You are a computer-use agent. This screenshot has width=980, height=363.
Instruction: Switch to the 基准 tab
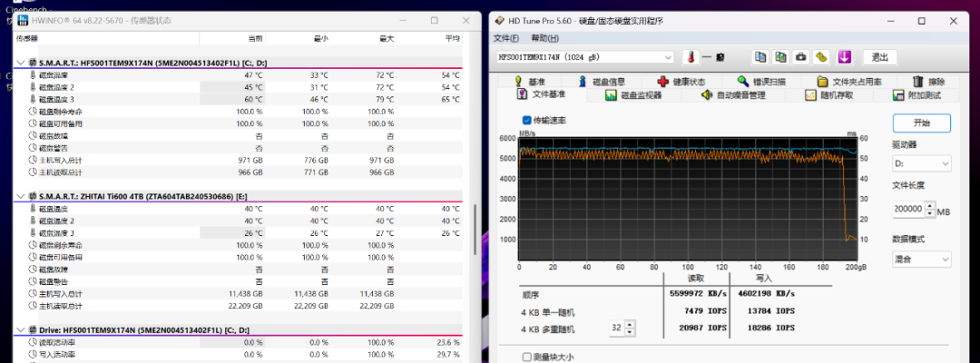tap(529, 82)
